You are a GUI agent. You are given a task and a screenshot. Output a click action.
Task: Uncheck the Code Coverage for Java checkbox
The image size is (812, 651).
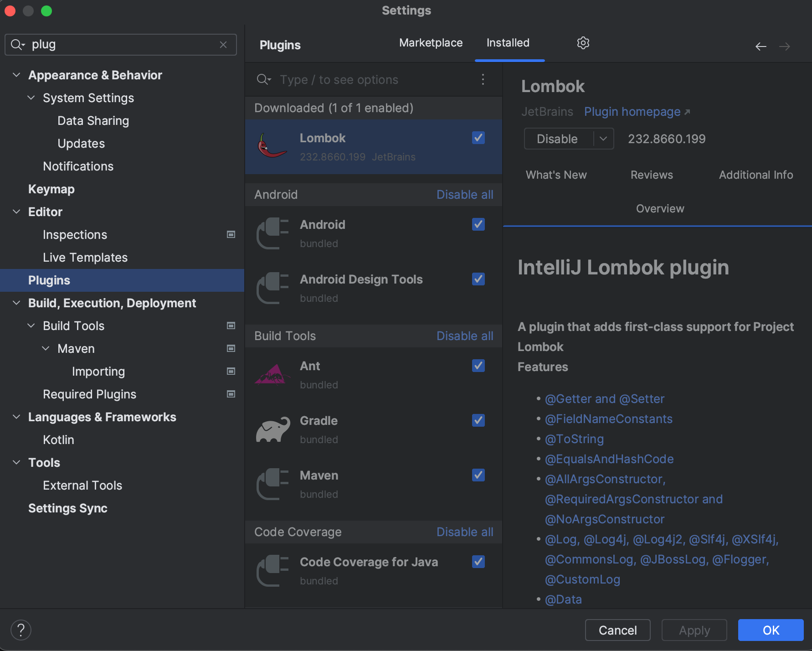click(478, 562)
